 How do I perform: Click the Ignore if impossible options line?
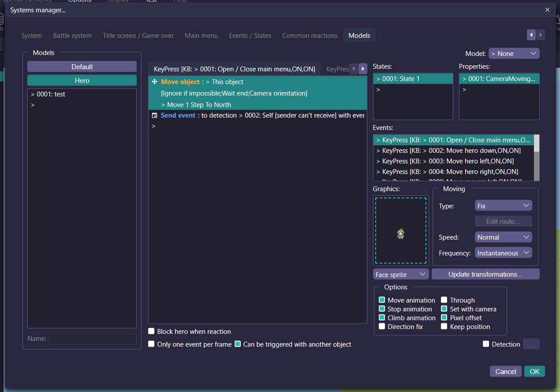pos(234,93)
